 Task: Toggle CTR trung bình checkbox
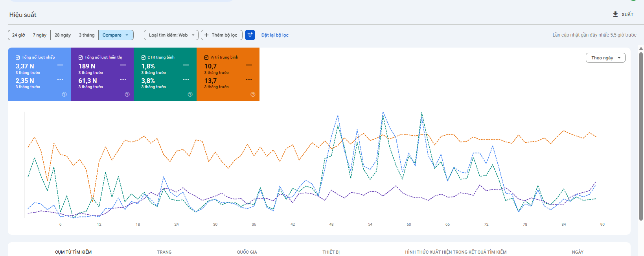(x=144, y=57)
